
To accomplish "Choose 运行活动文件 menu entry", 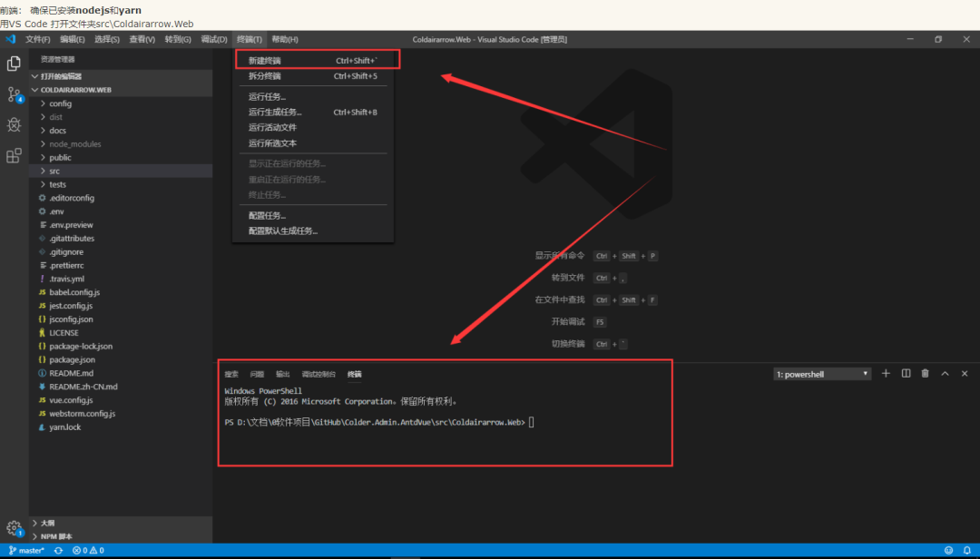I will click(312, 128).
